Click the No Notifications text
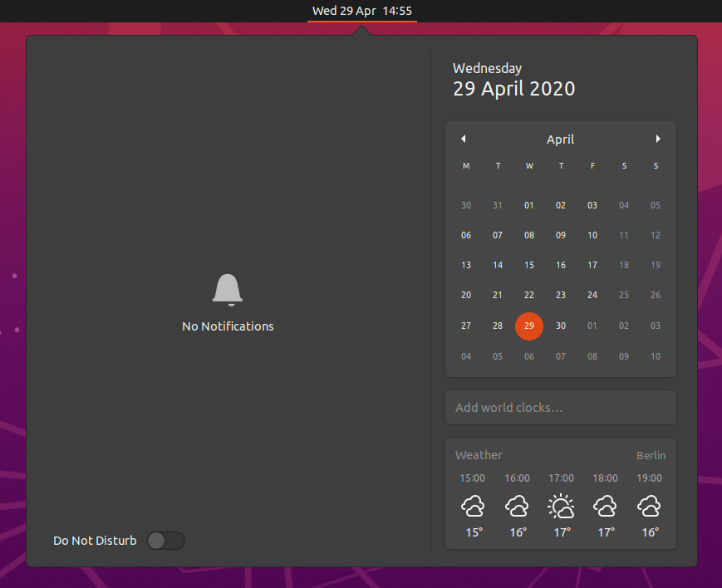 click(228, 326)
